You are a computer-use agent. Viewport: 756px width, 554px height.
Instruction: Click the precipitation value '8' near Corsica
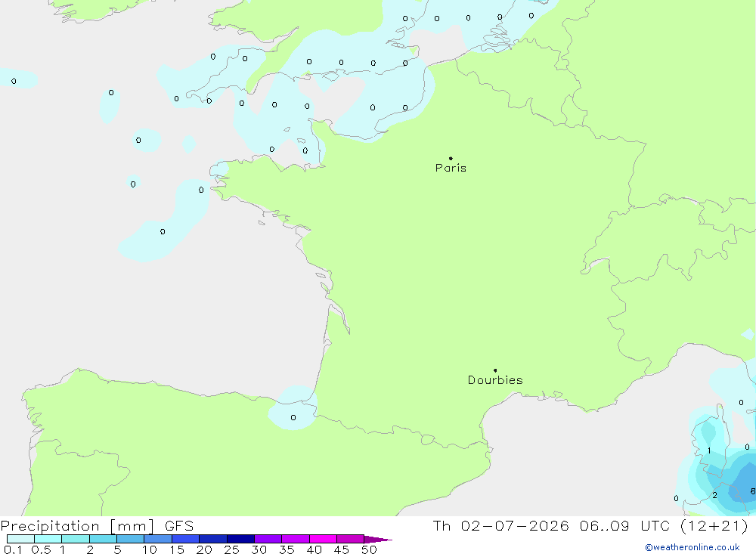(752, 491)
